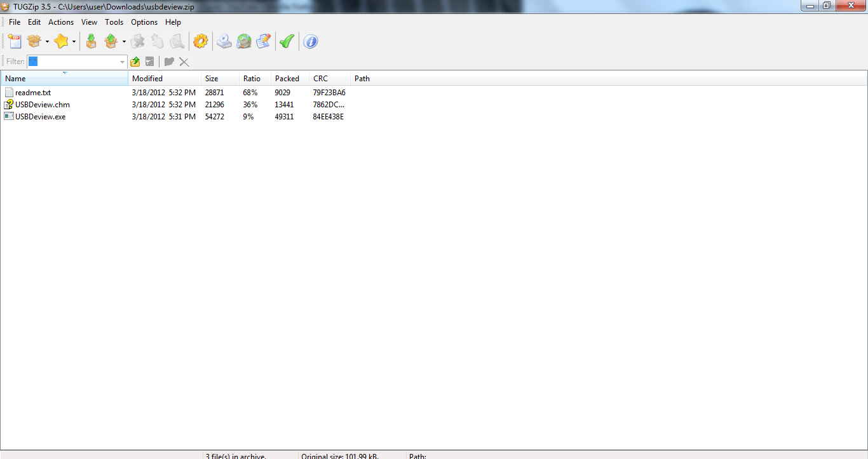The height and width of the screenshot is (459, 868).
Task: Click the USBDeview.chm help file icon
Action: click(9, 105)
